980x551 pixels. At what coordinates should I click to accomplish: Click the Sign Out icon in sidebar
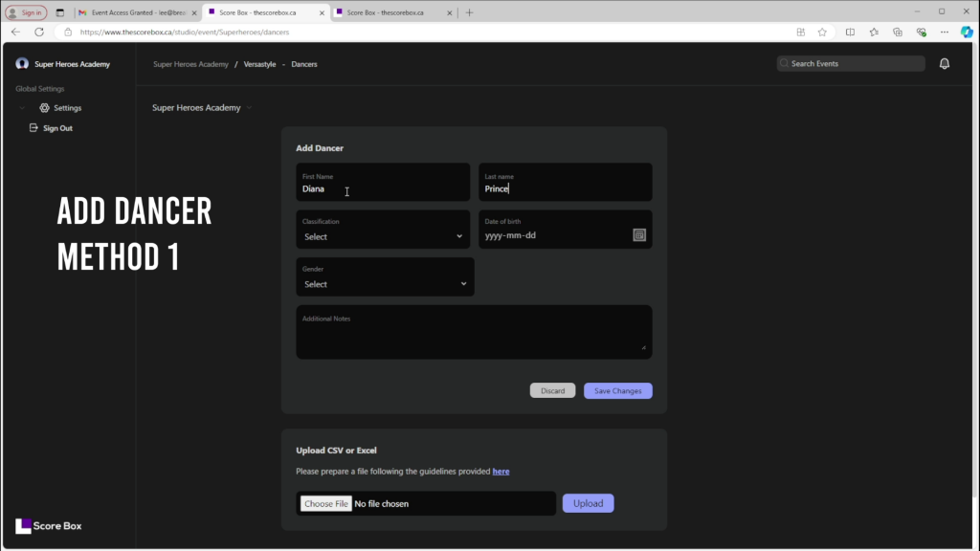[x=33, y=128]
